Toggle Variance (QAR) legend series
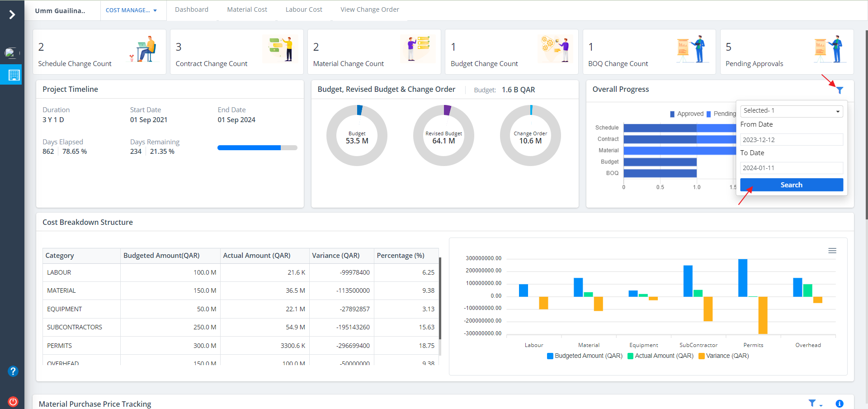Viewport: 868px width, 409px height. click(x=724, y=356)
